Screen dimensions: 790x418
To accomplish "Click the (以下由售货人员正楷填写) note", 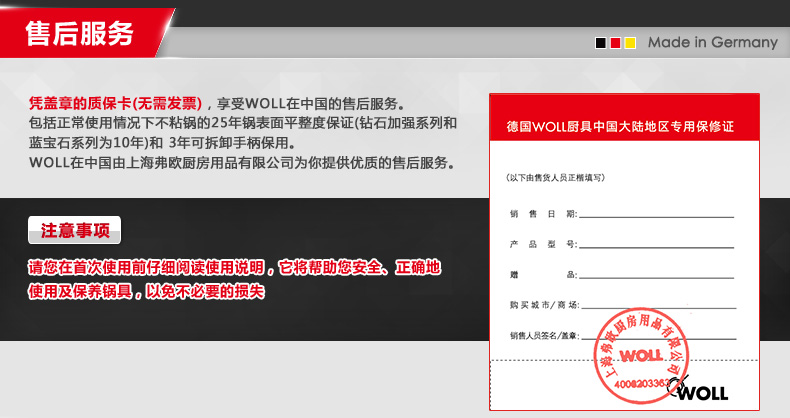I will point(555,177).
